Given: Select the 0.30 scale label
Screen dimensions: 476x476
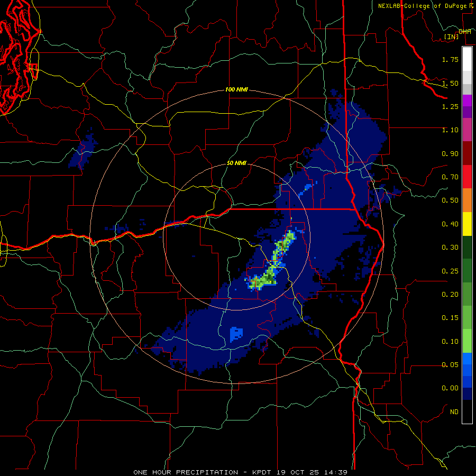Looking at the screenshot, I should click(450, 248).
